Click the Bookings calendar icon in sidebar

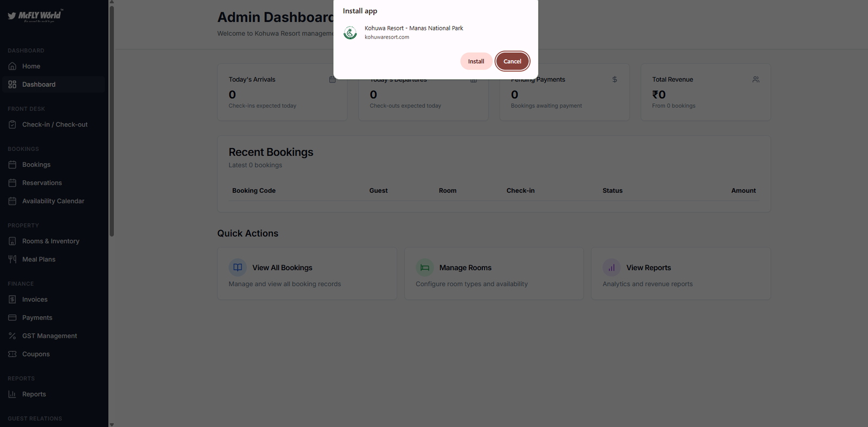[12, 165]
